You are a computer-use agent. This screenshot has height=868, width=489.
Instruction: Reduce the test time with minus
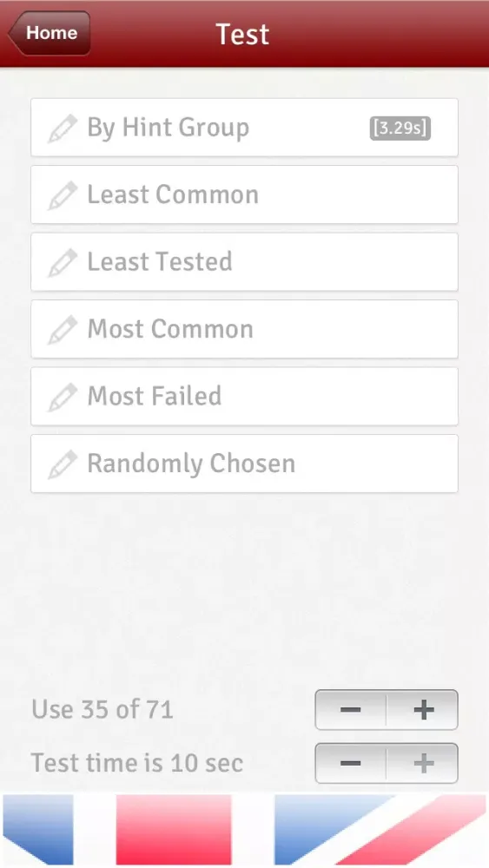351,763
